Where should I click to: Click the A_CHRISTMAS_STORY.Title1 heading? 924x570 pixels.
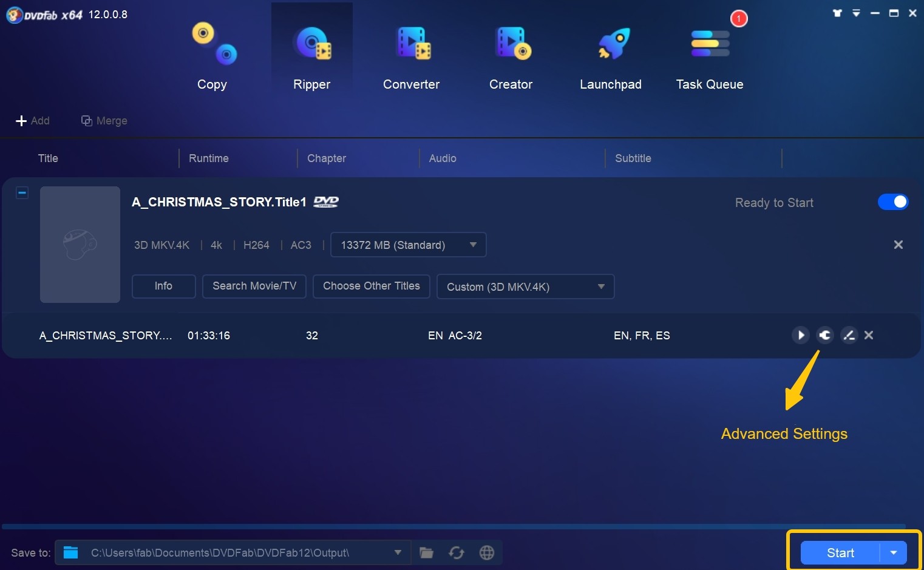pyautogui.click(x=219, y=202)
